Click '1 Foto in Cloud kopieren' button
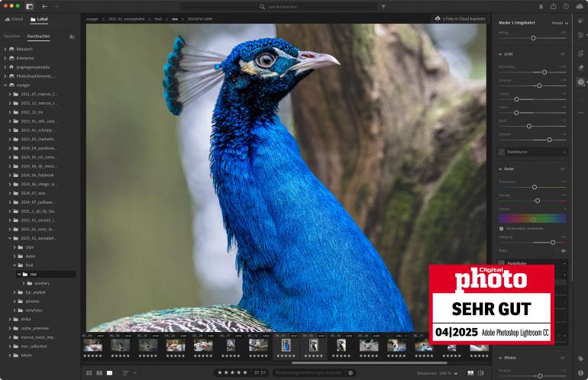Screen dimensions: 588x380 coord(460,18)
